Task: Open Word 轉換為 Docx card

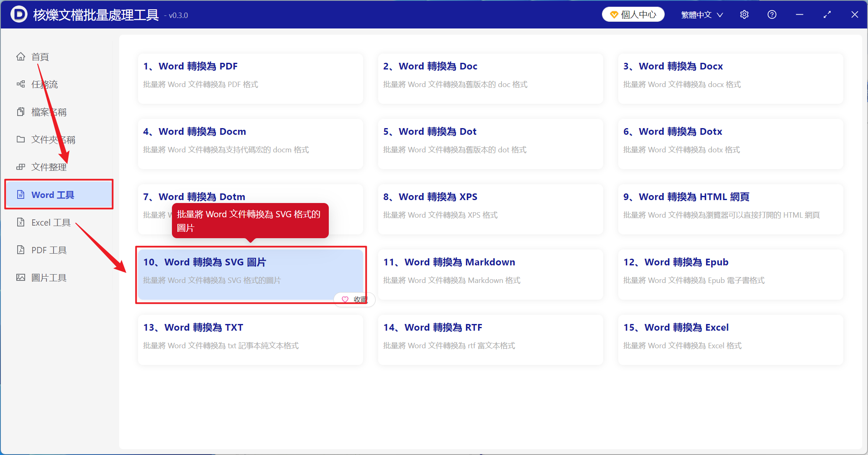Action: (731, 79)
